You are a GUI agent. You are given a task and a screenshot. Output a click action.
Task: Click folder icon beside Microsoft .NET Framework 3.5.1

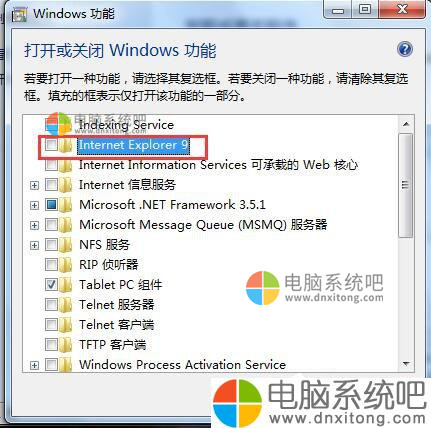pyautogui.click(x=66, y=205)
